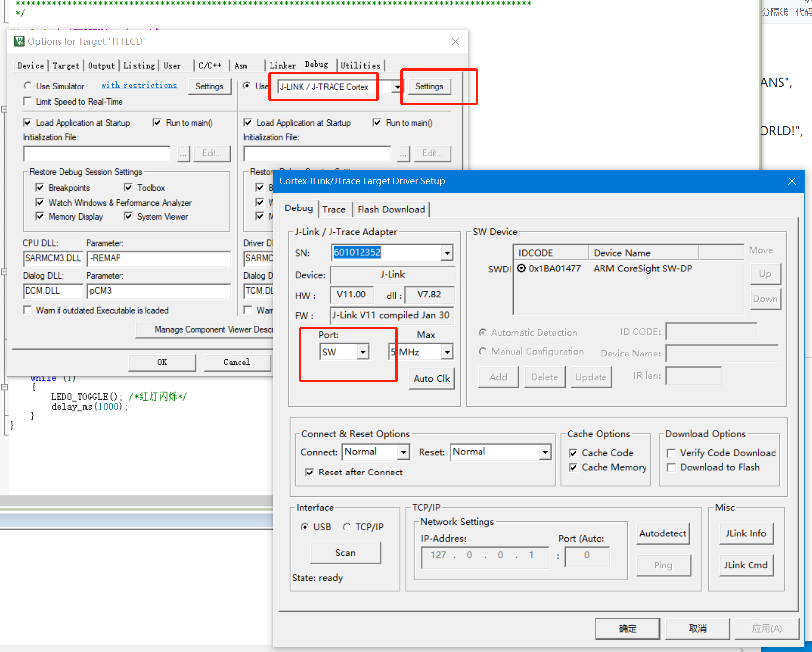The image size is (812, 652).
Task: Open the Reset type dropdown
Action: [x=545, y=452]
